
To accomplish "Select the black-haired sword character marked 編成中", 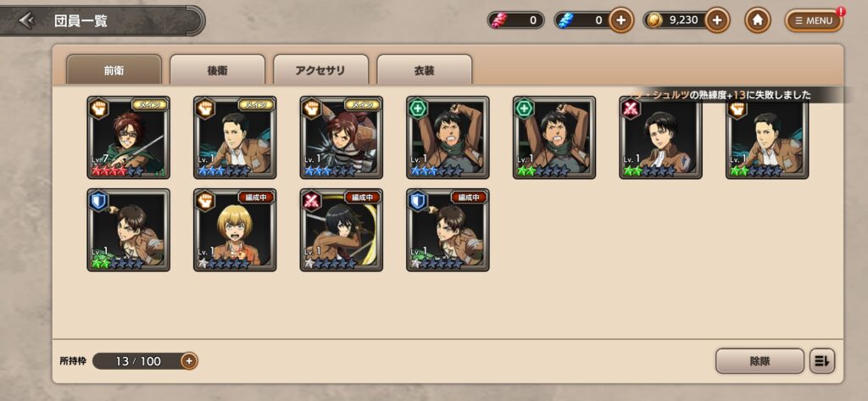I will tap(341, 230).
